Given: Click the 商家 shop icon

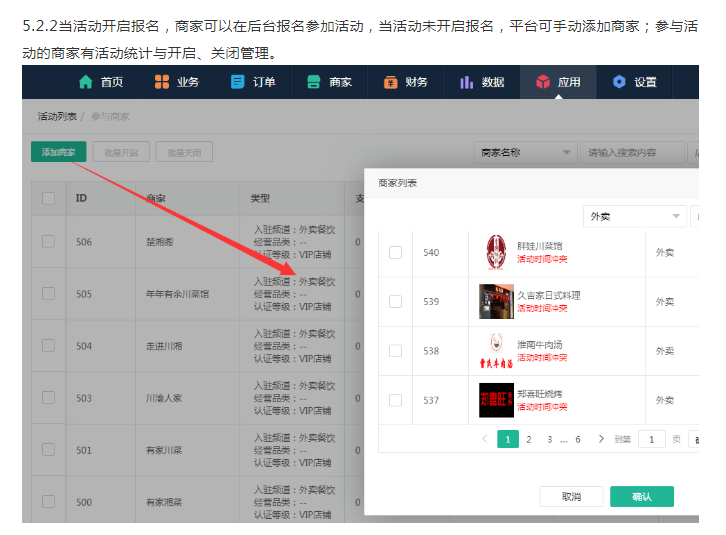Looking at the screenshot, I should pos(313,82).
